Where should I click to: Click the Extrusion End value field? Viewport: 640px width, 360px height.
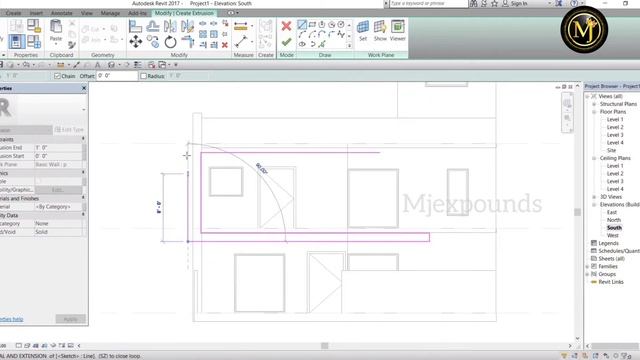(58, 148)
